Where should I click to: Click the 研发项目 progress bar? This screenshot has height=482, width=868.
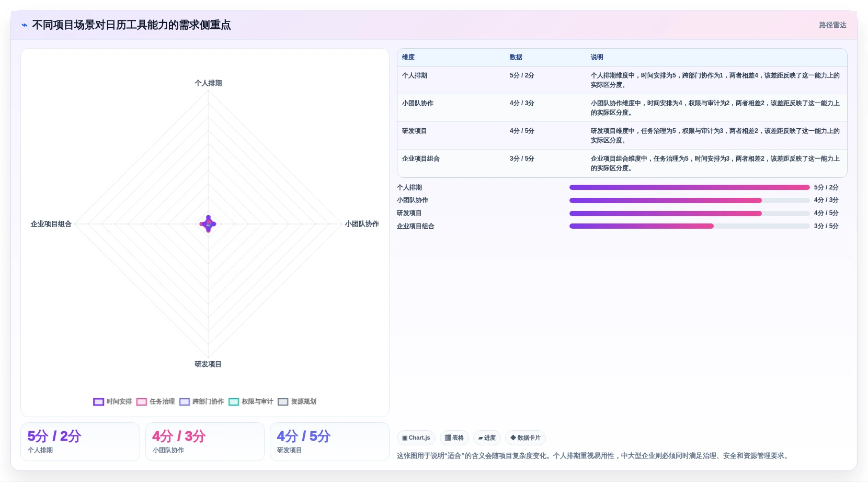[689, 214]
